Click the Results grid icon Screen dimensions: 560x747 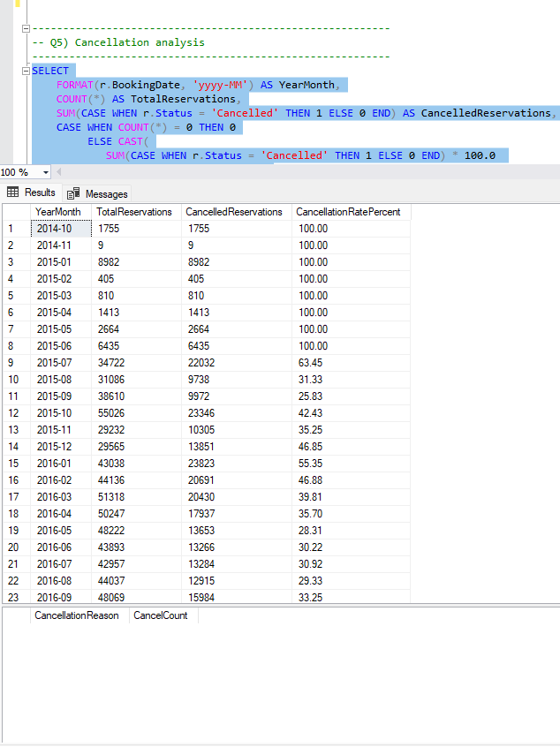(x=13, y=192)
